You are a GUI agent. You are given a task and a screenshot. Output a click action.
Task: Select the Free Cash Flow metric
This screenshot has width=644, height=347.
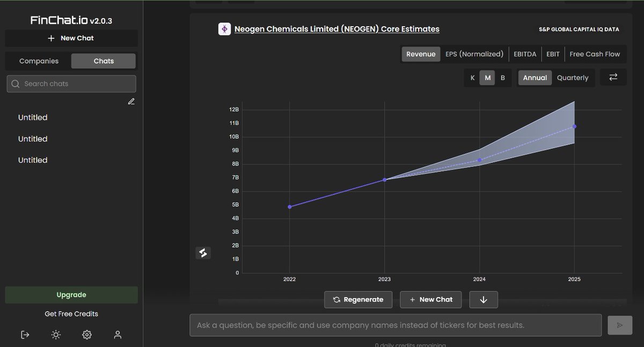coord(595,54)
